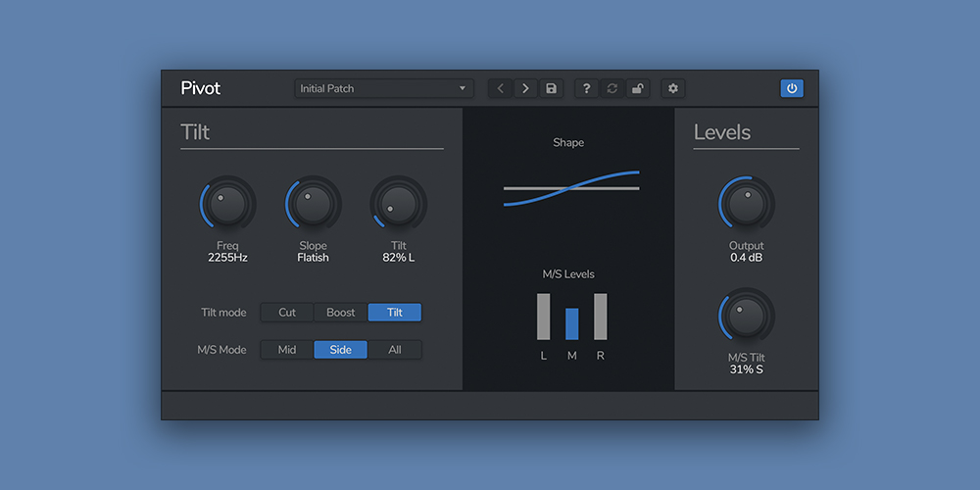Choose All in M/S Mode
This screenshot has height=490, width=980.
tap(395, 350)
